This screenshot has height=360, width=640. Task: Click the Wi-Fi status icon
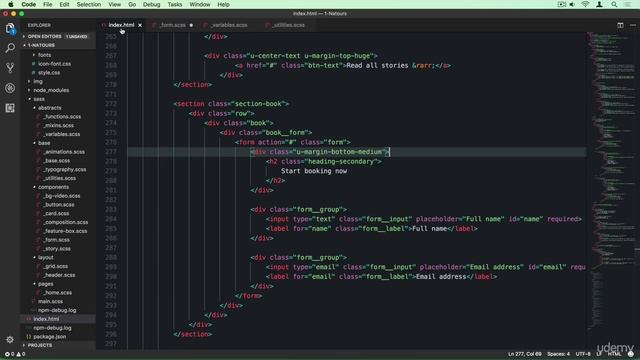coord(585,4)
